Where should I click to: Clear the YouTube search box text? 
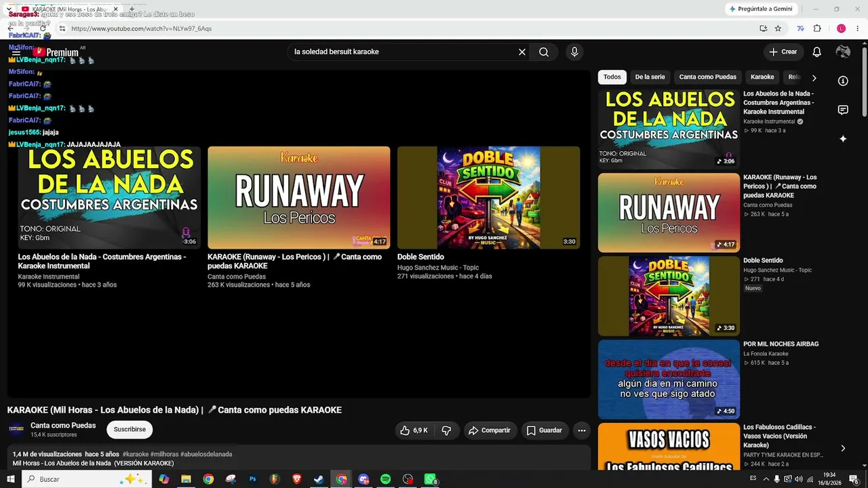[522, 52]
